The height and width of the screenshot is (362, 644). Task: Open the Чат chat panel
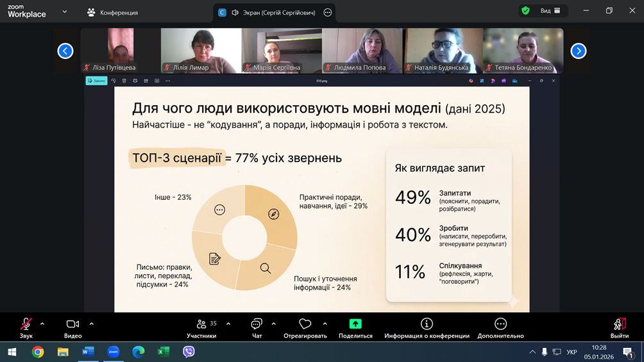tap(257, 325)
